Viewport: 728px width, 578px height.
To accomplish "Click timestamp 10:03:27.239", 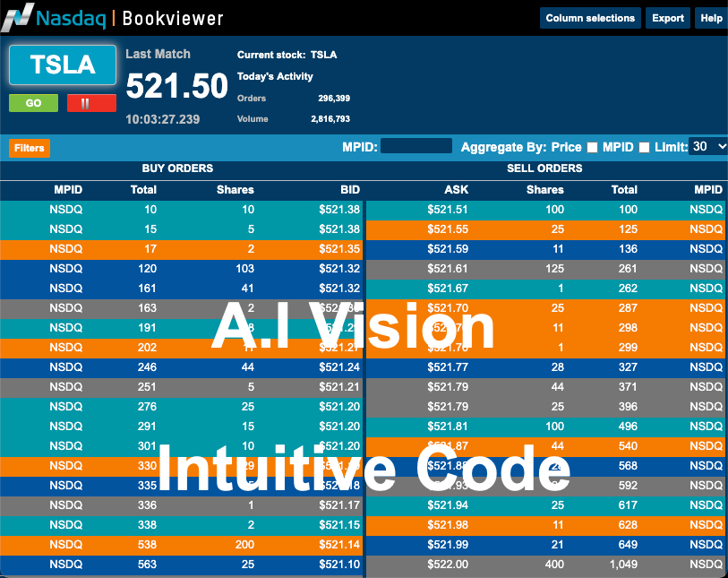I will tap(162, 119).
